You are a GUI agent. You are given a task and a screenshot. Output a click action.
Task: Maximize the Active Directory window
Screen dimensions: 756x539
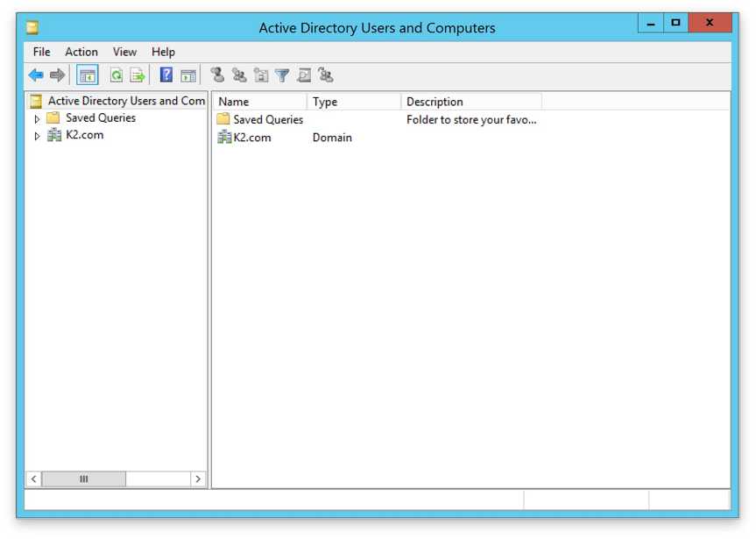676,23
